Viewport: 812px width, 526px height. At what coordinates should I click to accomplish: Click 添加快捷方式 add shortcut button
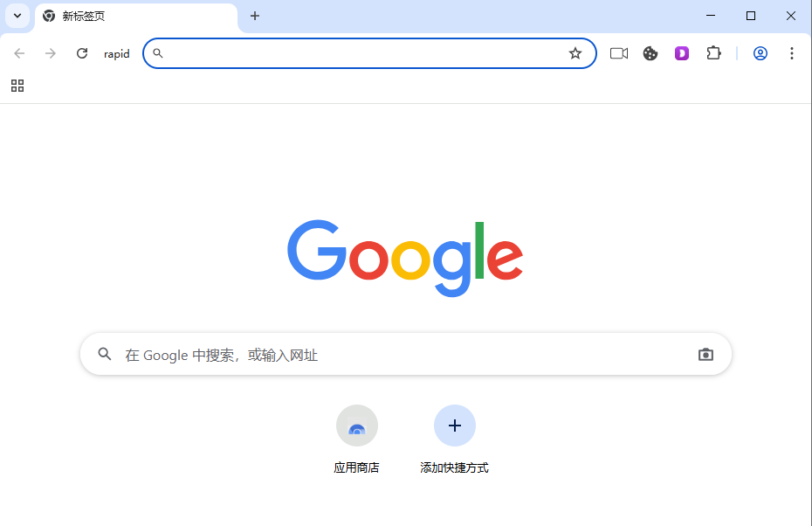(x=454, y=439)
